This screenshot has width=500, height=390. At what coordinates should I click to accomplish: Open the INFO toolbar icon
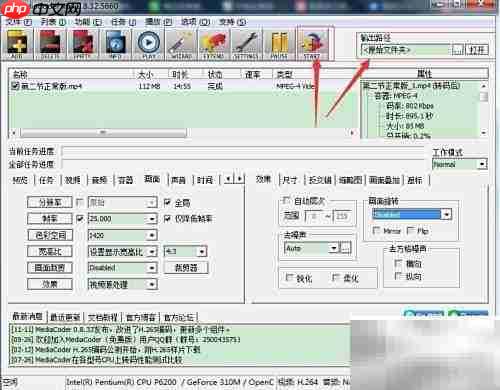(x=115, y=44)
